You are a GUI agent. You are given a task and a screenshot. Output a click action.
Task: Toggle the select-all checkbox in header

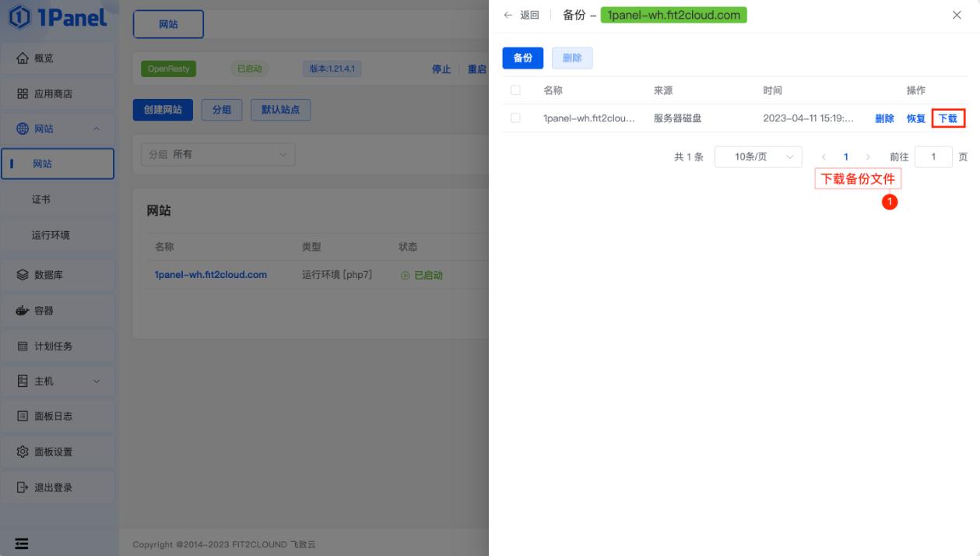[x=515, y=90]
